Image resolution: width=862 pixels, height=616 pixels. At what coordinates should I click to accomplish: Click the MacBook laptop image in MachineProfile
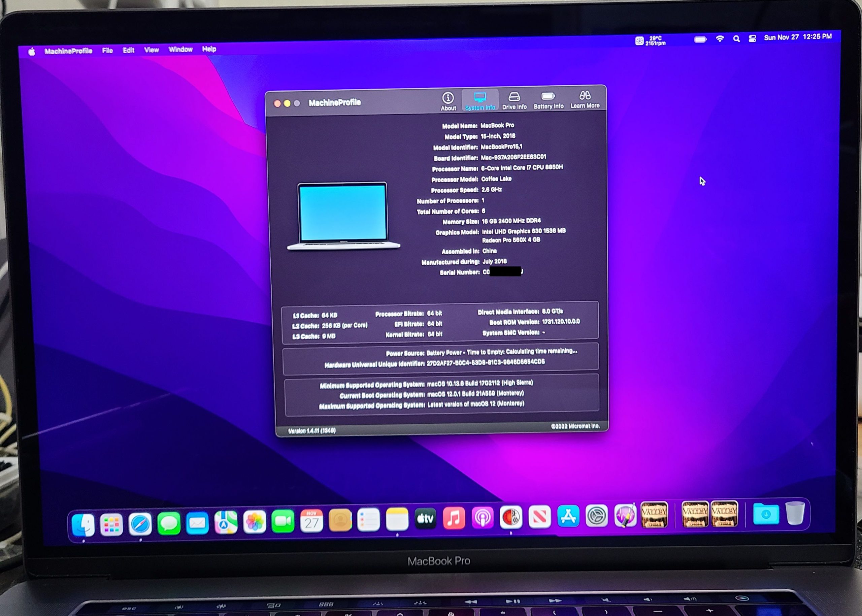tap(343, 217)
